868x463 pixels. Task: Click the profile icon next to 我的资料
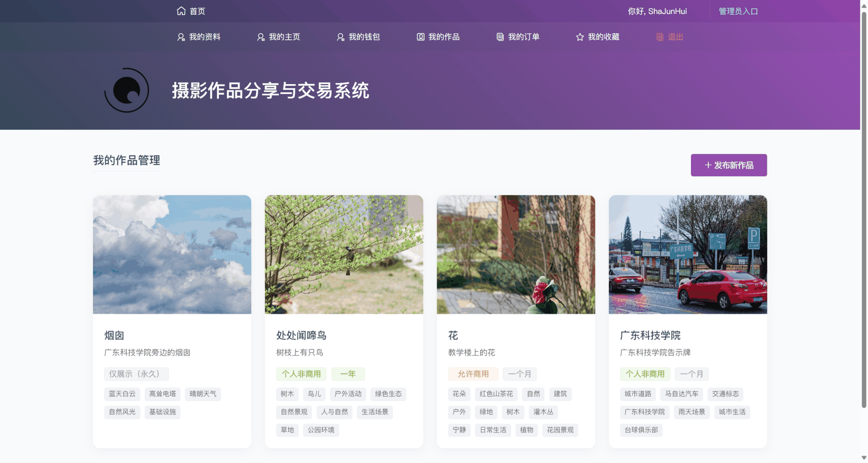point(181,37)
